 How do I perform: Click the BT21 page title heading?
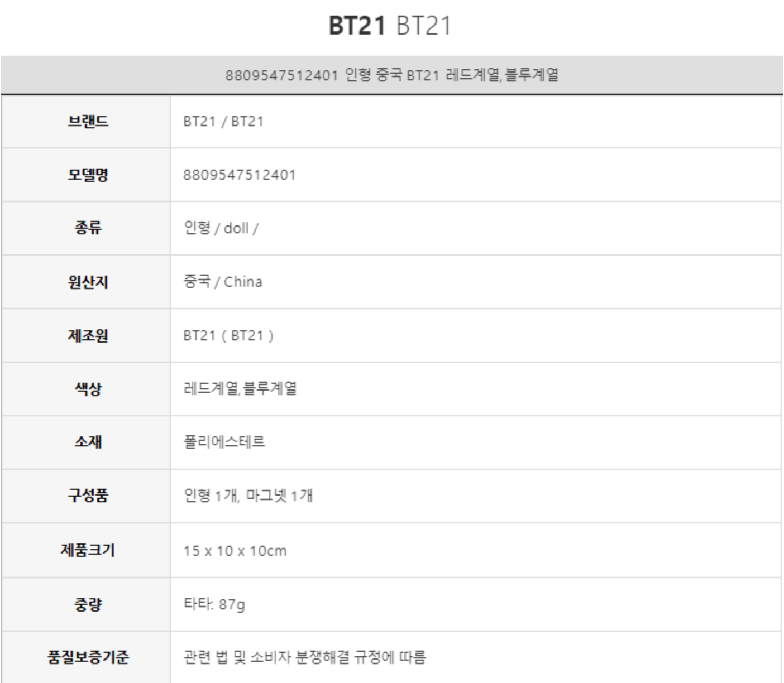tap(389, 26)
